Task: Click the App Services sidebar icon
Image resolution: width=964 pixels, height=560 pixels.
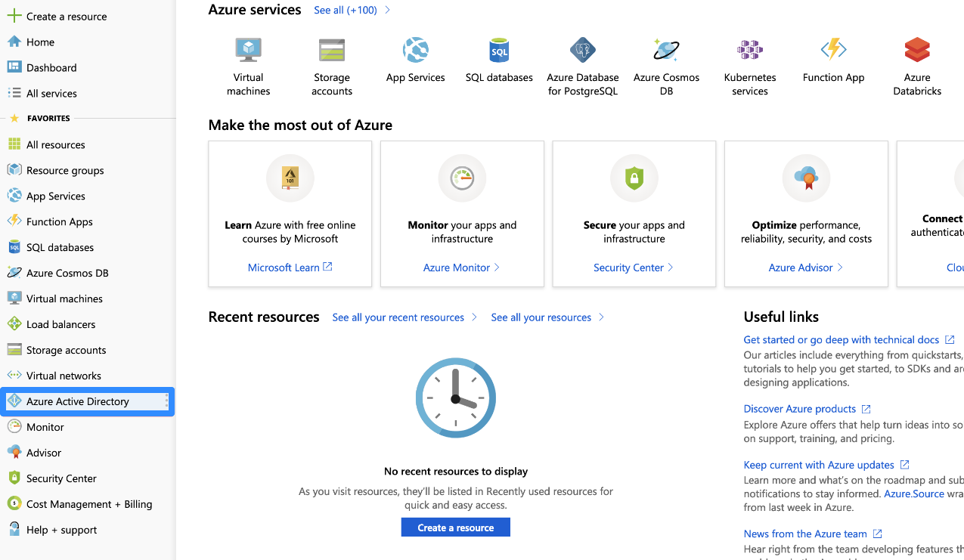Action: click(14, 196)
